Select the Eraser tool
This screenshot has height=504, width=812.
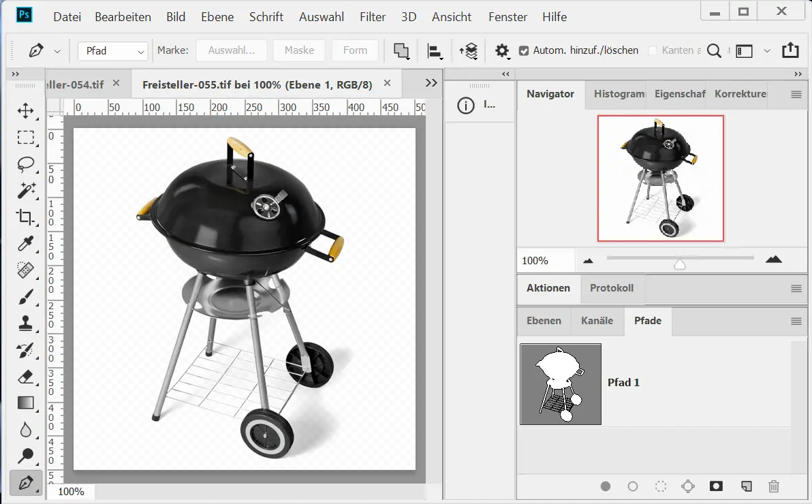[25, 377]
